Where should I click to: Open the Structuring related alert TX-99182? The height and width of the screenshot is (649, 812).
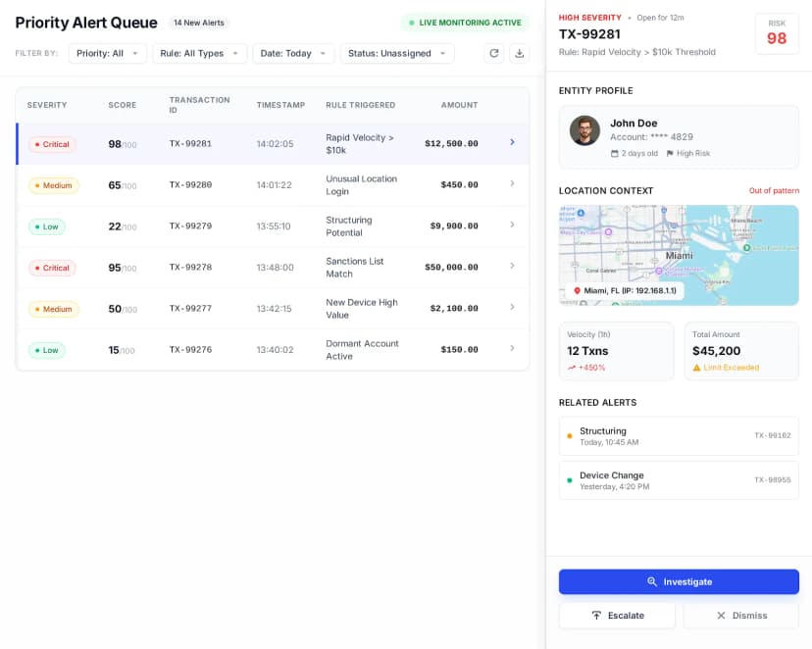point(679,436)
